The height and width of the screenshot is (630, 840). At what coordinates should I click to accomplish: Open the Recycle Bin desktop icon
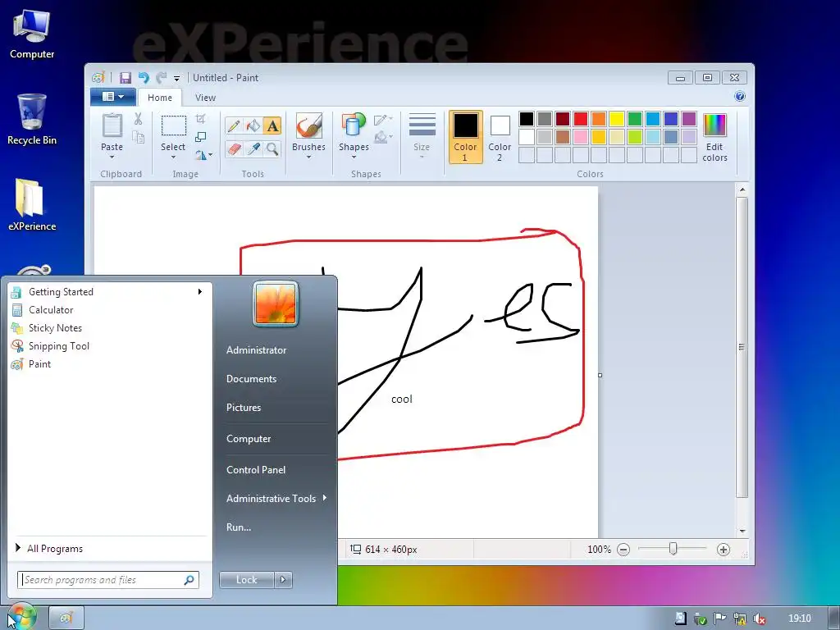click(32, 120)
